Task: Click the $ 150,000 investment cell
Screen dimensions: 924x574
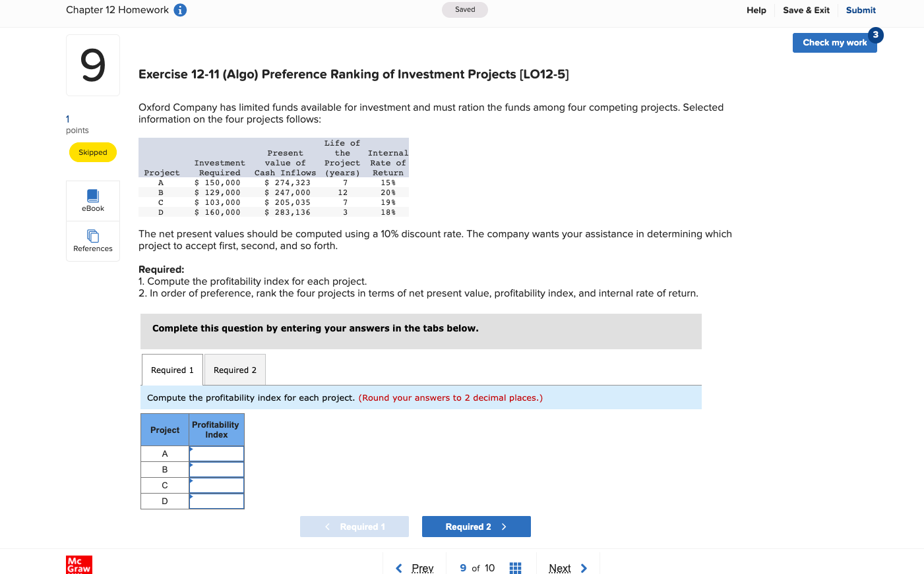Action: 217,183
